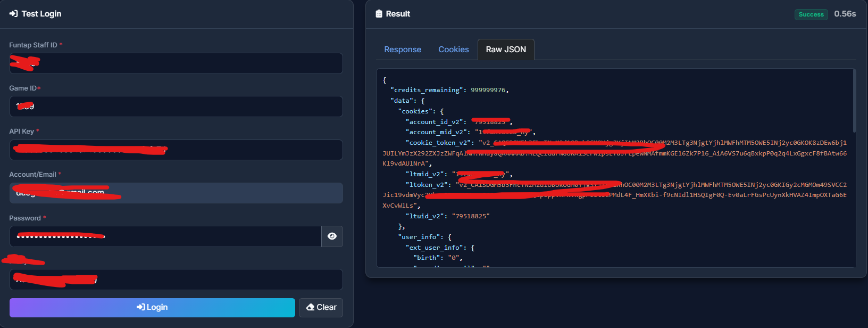Click the last input field below Password
The width and height of the screenshot is (868, 328).
point(213,280)
